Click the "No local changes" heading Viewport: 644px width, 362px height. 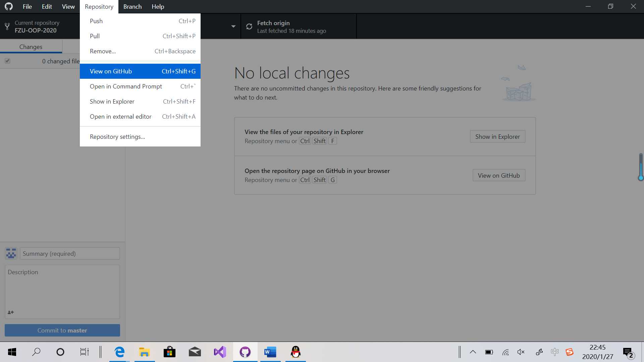292,73
